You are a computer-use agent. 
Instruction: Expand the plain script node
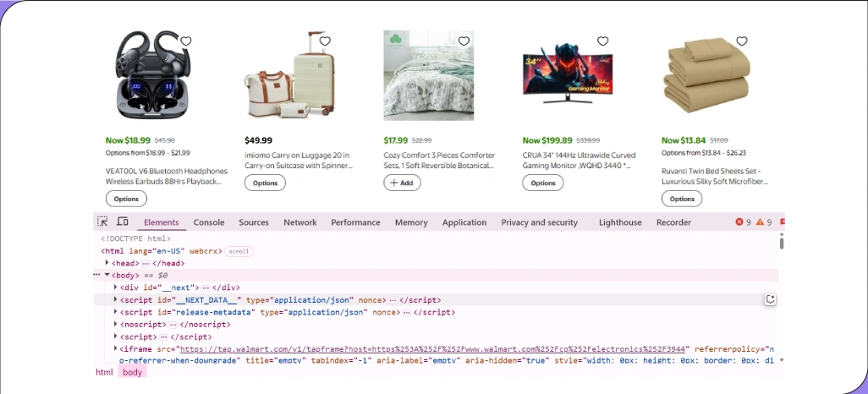116,336
